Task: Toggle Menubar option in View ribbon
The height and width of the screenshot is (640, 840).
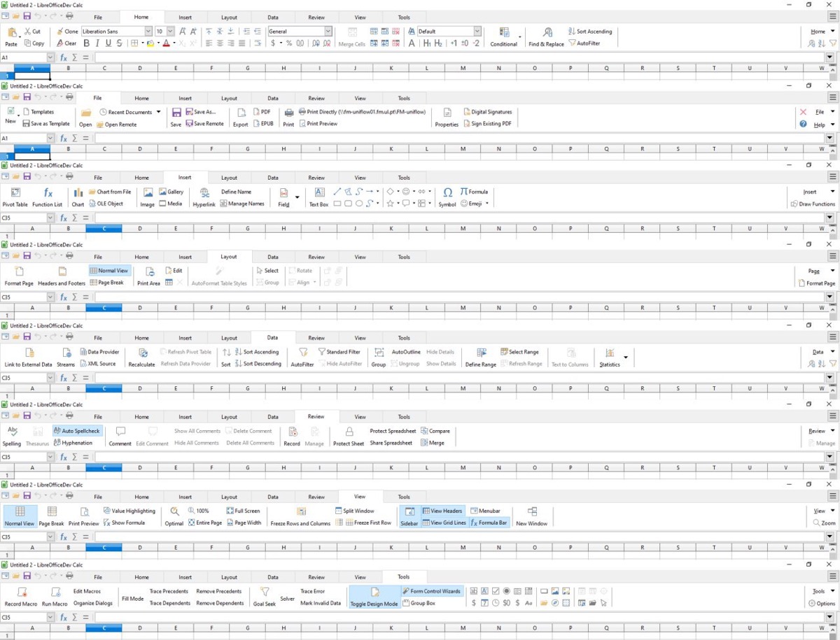Action: (x=485, y=511)
